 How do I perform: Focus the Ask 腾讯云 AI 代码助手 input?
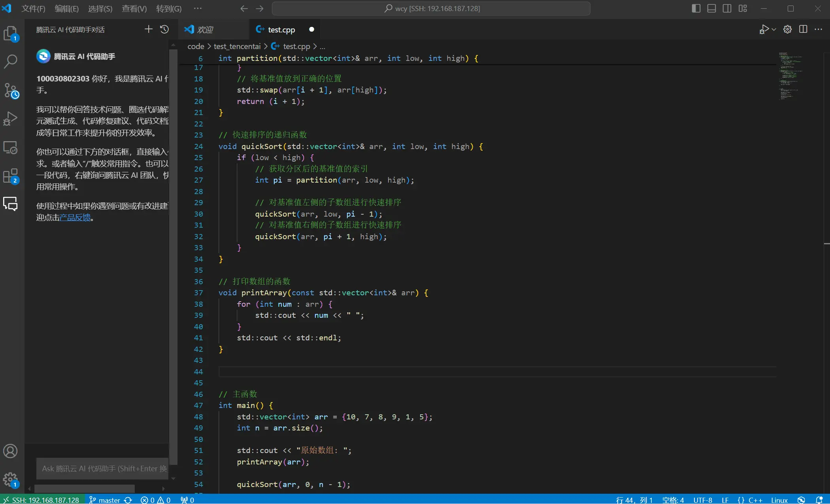[103, 468]
